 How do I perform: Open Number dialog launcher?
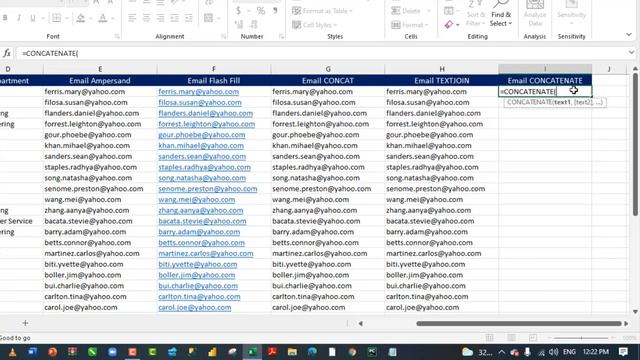pos(281,37)
